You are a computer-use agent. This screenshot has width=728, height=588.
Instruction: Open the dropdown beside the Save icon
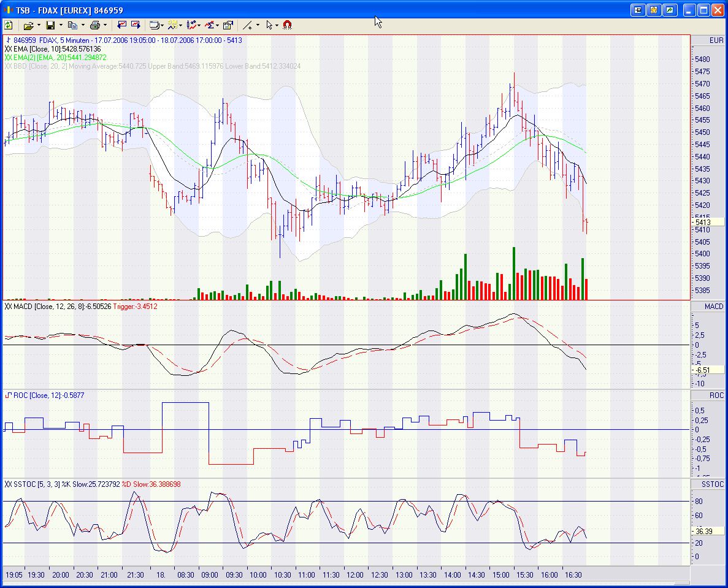59,25
